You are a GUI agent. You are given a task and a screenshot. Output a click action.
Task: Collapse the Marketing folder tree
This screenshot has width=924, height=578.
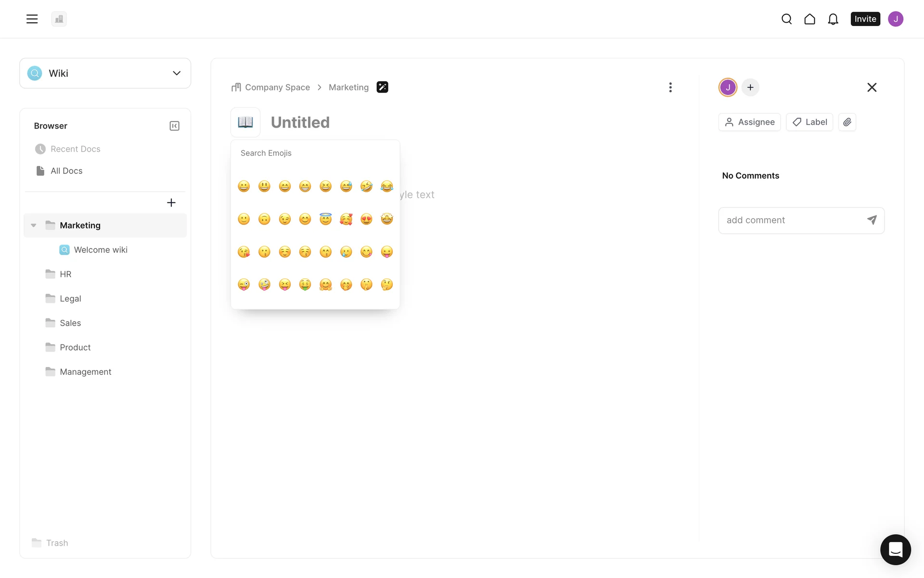coord(34,225)
